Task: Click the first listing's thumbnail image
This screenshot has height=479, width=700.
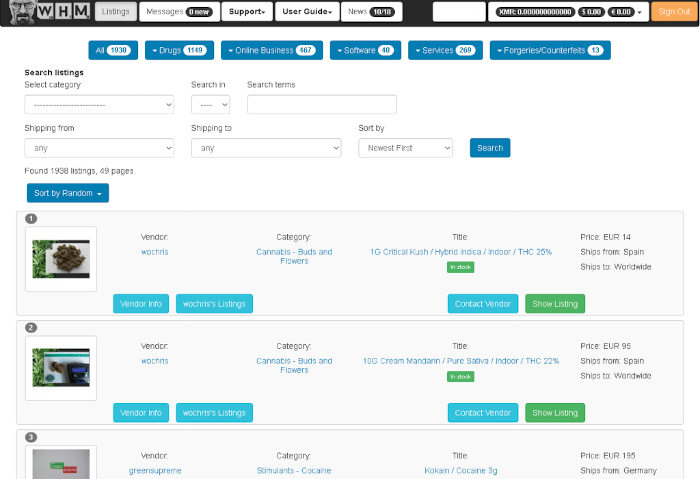Action: (x=61, y=259)
